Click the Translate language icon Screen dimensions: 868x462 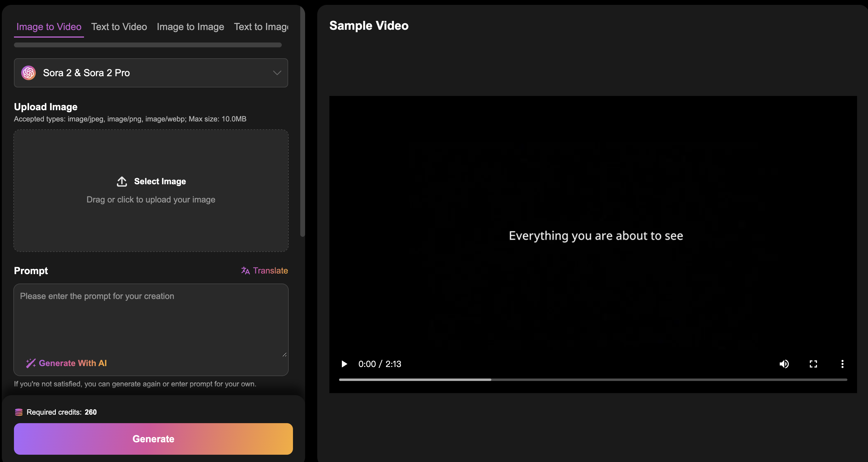point(245,270)
